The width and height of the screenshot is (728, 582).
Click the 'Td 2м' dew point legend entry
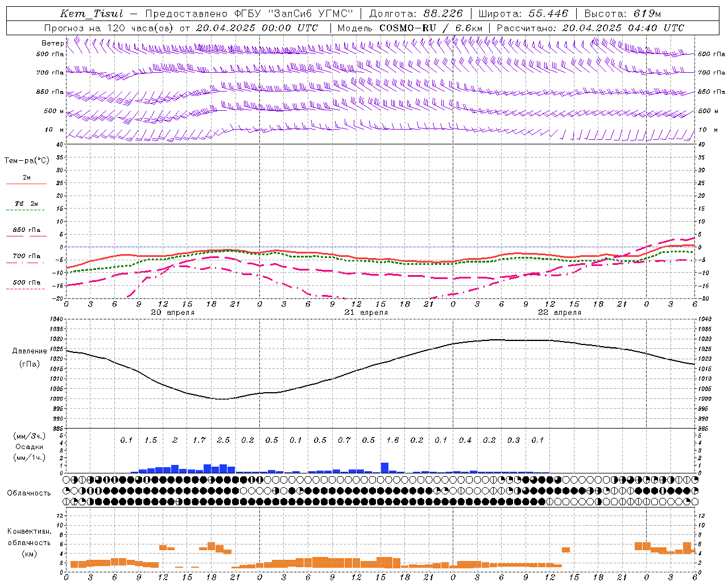pos(26,203)
